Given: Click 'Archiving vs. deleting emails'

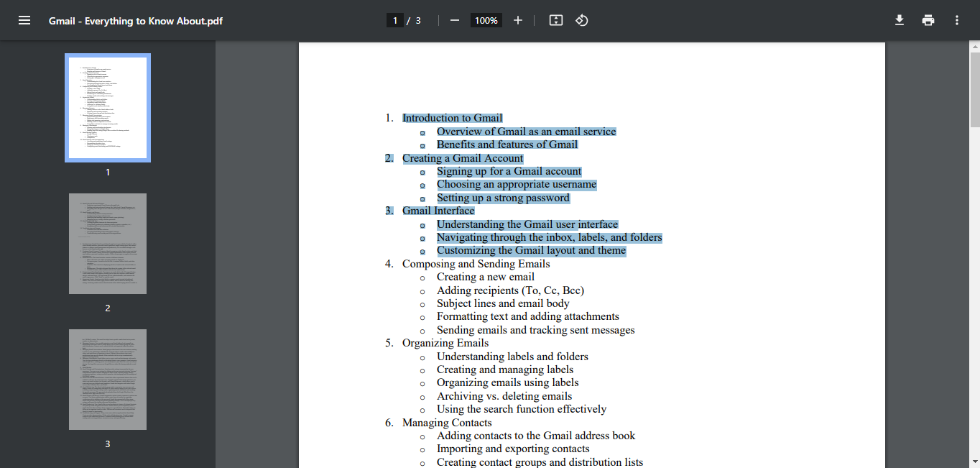Looking at the screenshot, I should click(x=504, y=396).
